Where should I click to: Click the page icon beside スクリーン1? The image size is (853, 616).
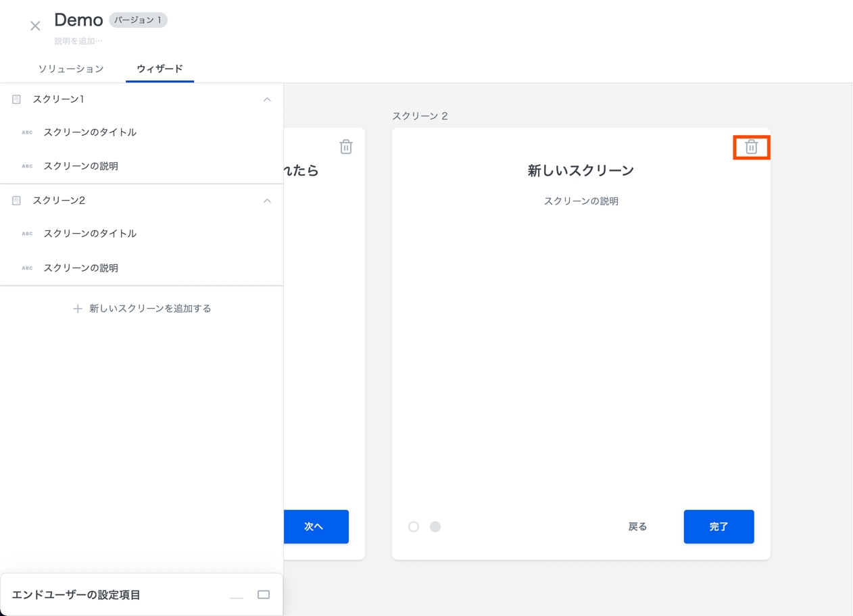point(17,99)
